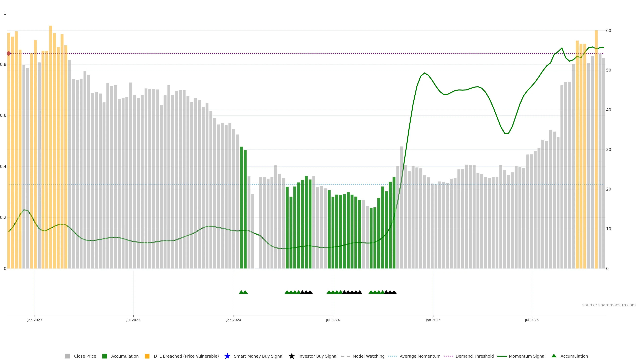Click the 60 tick on right price axis
Viewport: 644px width, 362px height.
[x=608, y=31]
